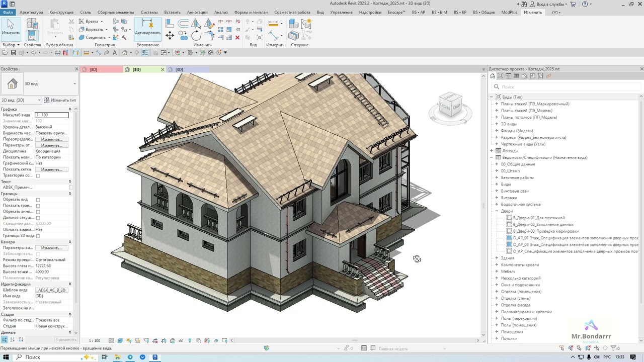Image resolution: width=644 pixels, height=362 pixels.
Task: Open the Архитектура ribbon tab
Action: coord(31,12)
